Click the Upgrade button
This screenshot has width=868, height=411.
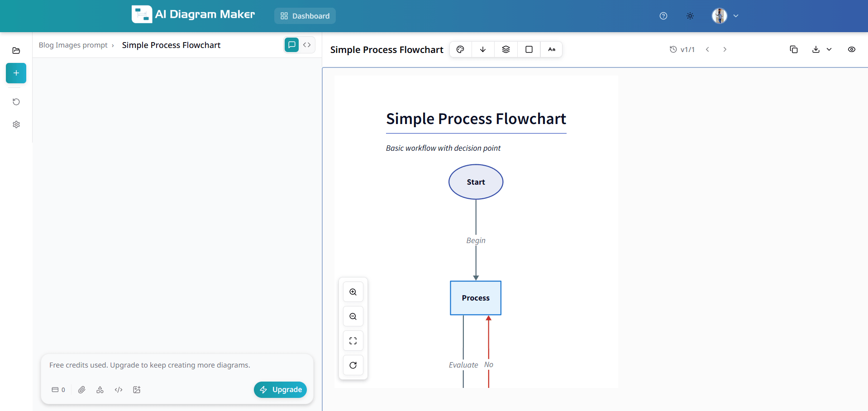pyautogui.click(x=280, y=390)
